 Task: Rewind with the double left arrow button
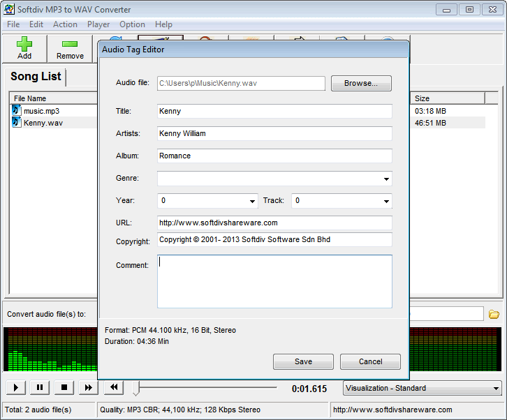(114, 387)
